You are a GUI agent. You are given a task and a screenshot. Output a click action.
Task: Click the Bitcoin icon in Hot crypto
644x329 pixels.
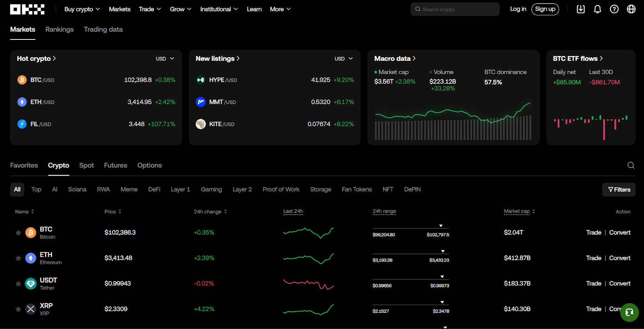coord(22,80)
